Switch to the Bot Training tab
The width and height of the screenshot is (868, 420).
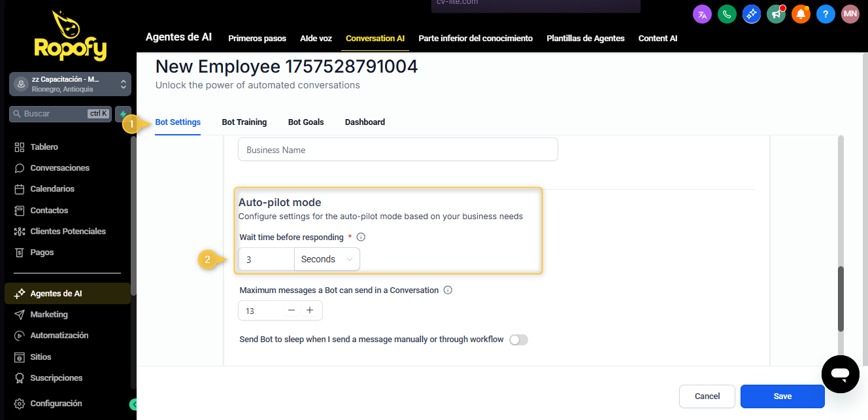244,122
